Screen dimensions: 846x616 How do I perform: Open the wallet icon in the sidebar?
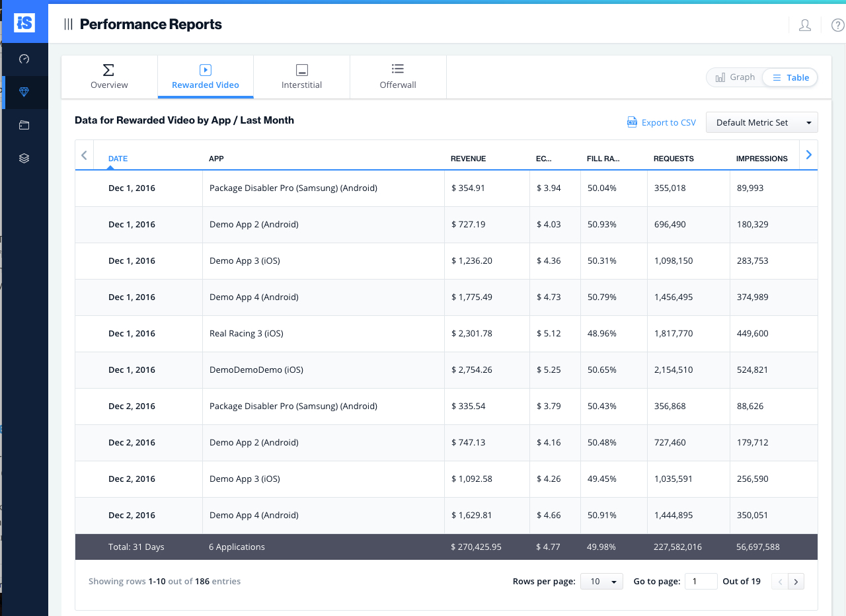(24, 125)
